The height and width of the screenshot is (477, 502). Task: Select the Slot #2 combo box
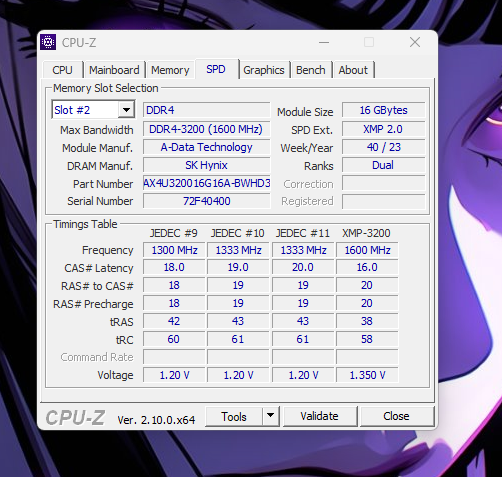pos(93,110)
